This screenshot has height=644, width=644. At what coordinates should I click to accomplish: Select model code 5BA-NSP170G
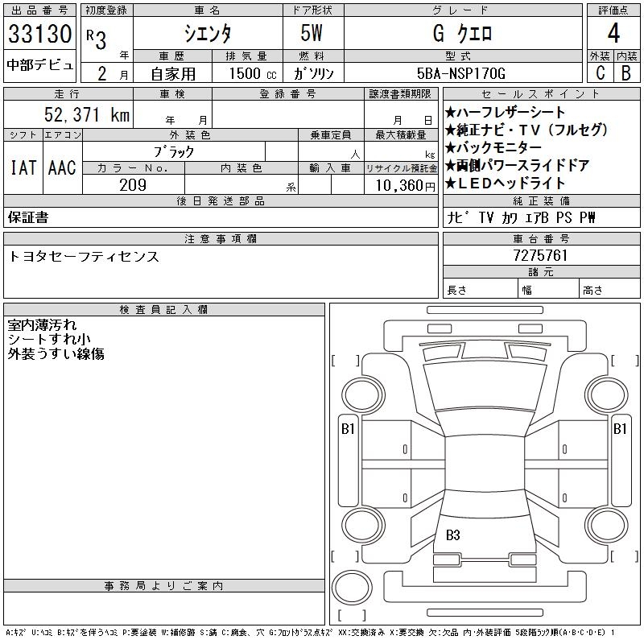(460, 74)
